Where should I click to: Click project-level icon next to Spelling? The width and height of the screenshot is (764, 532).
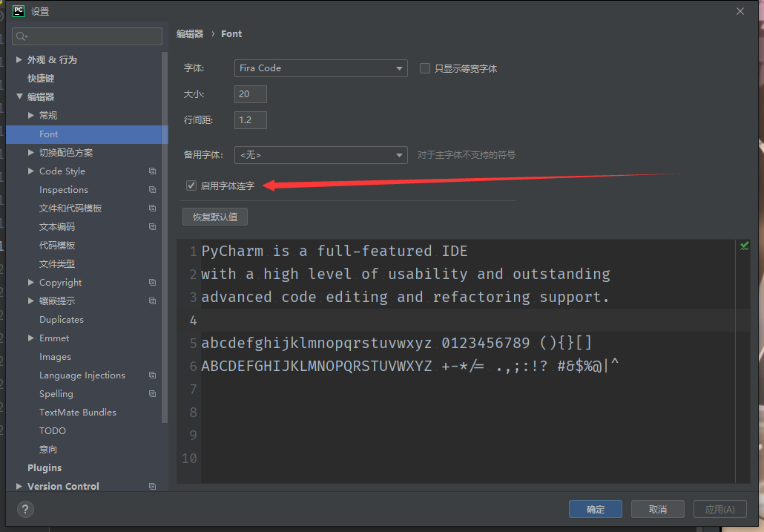[x=153, y=394]
